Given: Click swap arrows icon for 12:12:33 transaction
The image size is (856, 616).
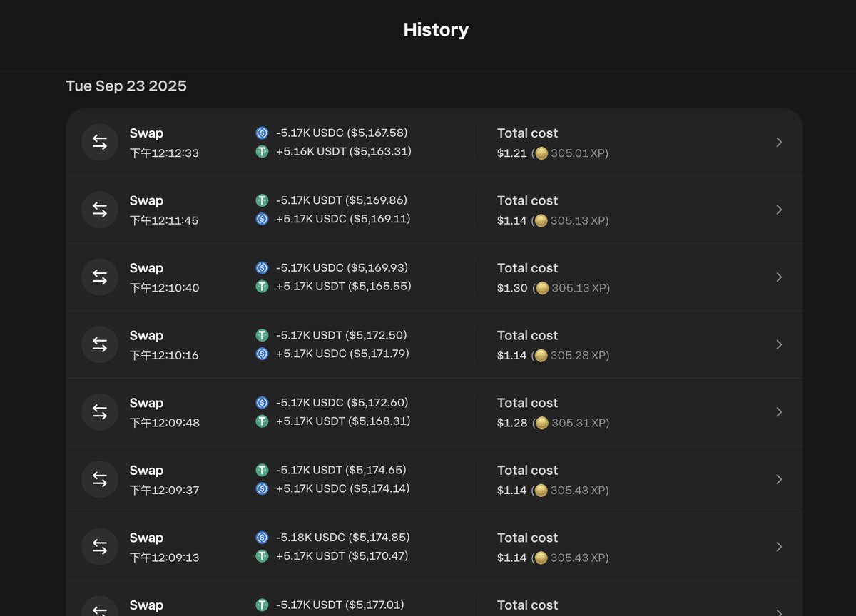Looking at the screenshot, I should (x=100, y=142).
